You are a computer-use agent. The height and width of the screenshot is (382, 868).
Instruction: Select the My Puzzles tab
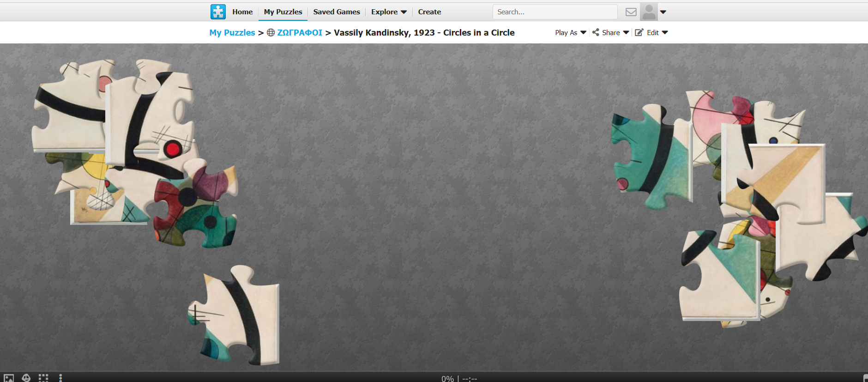[x=283, y=12]
